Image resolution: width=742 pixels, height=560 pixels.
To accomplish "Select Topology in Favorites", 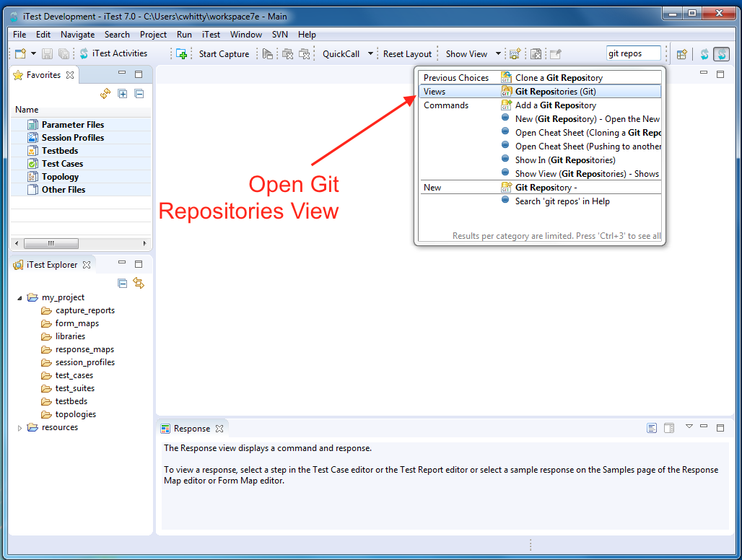I will click(x=80, y=176).
